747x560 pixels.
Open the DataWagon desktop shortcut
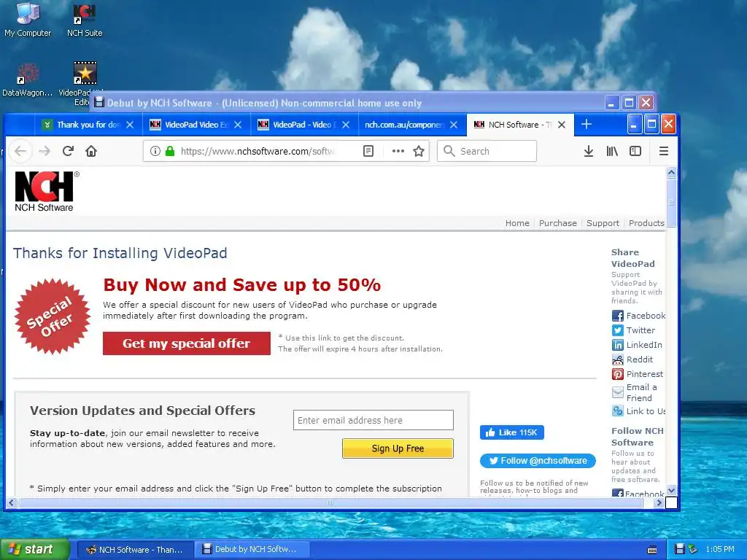pyautogui.click(x=28, y=79)
